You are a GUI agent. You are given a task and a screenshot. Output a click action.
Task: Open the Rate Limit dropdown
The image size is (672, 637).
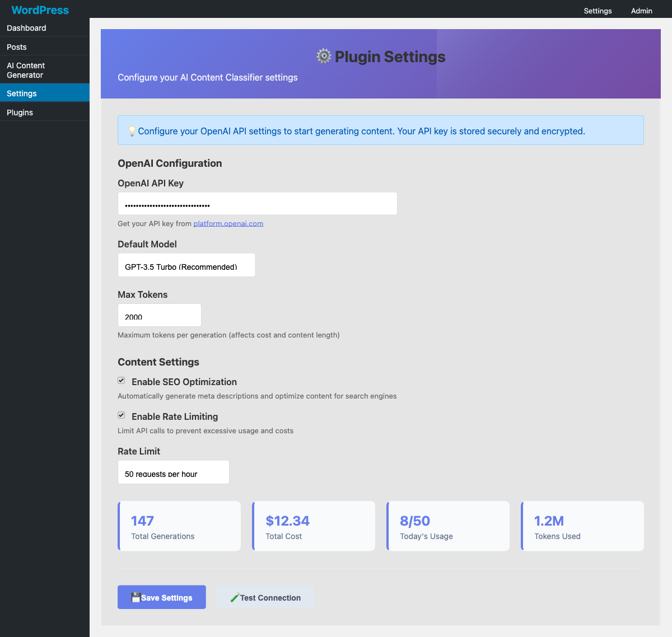pyautogui.click(x=173, y=472)
